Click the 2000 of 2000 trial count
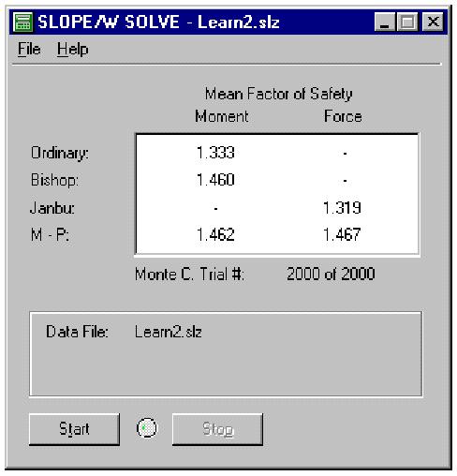This screenshot has width=457, height=476. 331,274
